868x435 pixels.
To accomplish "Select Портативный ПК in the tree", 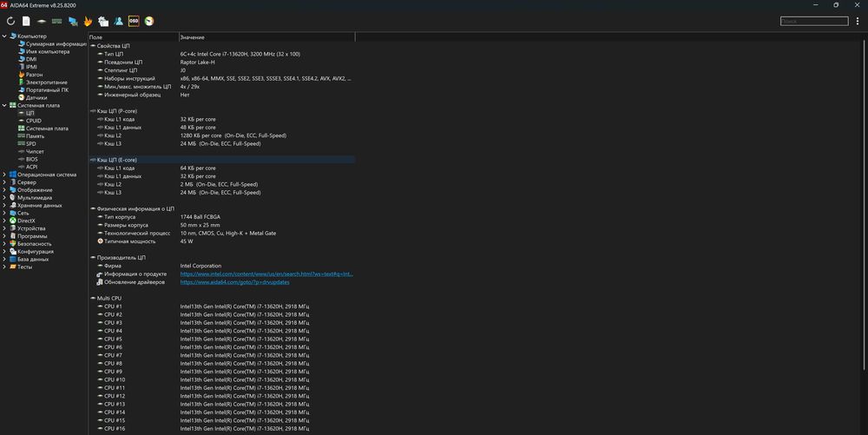I will [x=47, y=89].
